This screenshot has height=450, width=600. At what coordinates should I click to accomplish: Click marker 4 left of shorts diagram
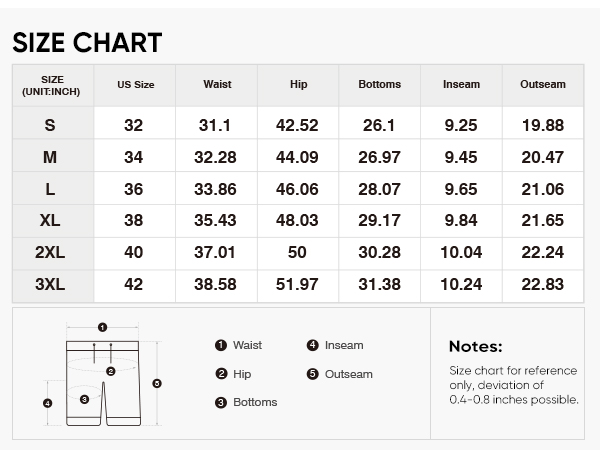47,403
